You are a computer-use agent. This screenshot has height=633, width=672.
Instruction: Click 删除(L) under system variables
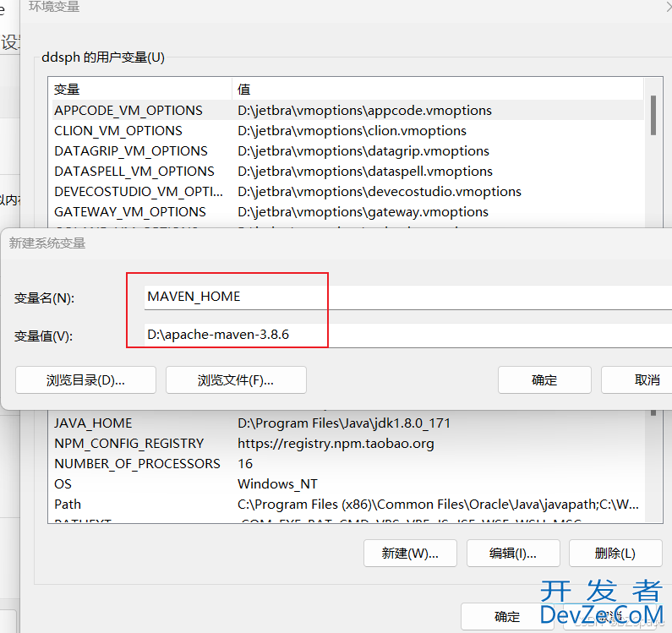(x=615, y=554)
